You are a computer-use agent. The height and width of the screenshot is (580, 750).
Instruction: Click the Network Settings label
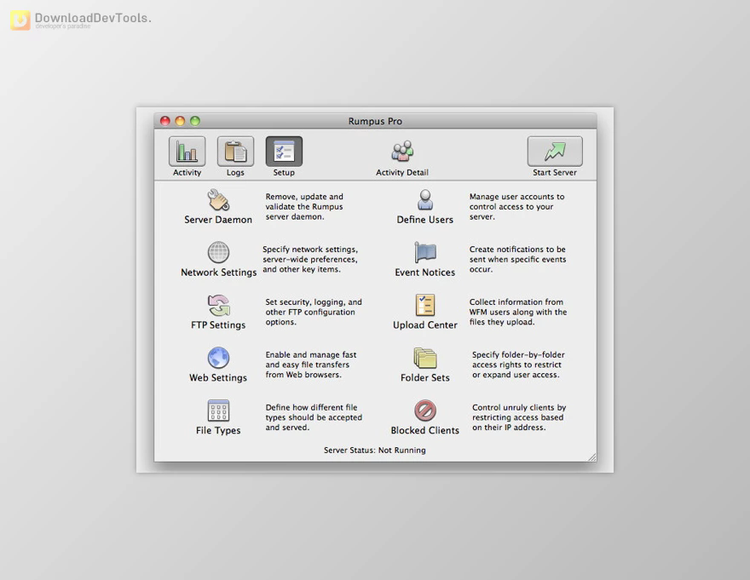point(219,272)
